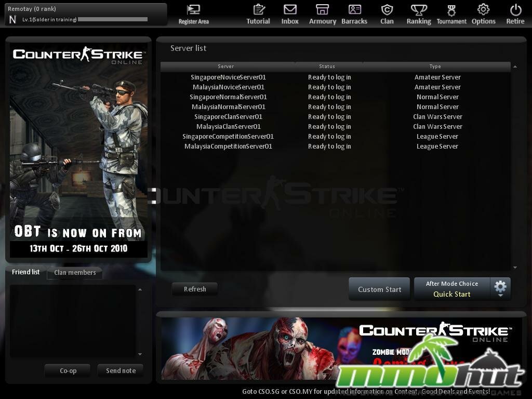Click the Refresh button
The image size is (532, 399).
[195, 289]
